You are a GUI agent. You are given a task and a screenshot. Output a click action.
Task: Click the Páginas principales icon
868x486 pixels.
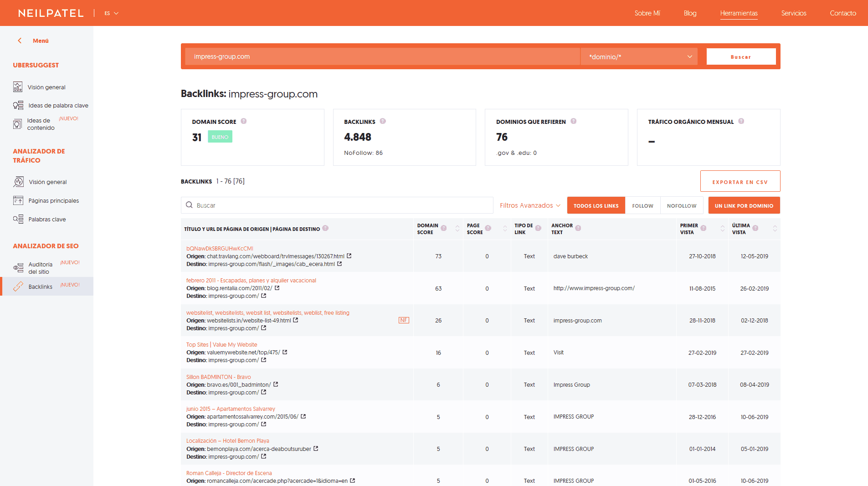click(x=18, y=200)
